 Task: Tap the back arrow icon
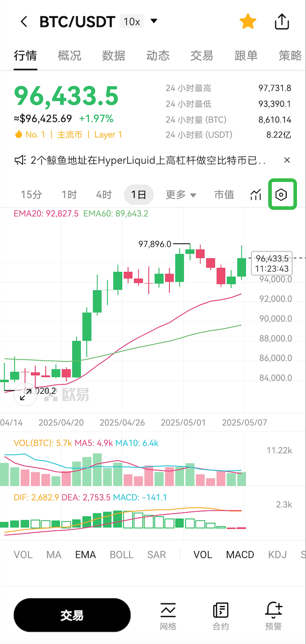(24, 22)
